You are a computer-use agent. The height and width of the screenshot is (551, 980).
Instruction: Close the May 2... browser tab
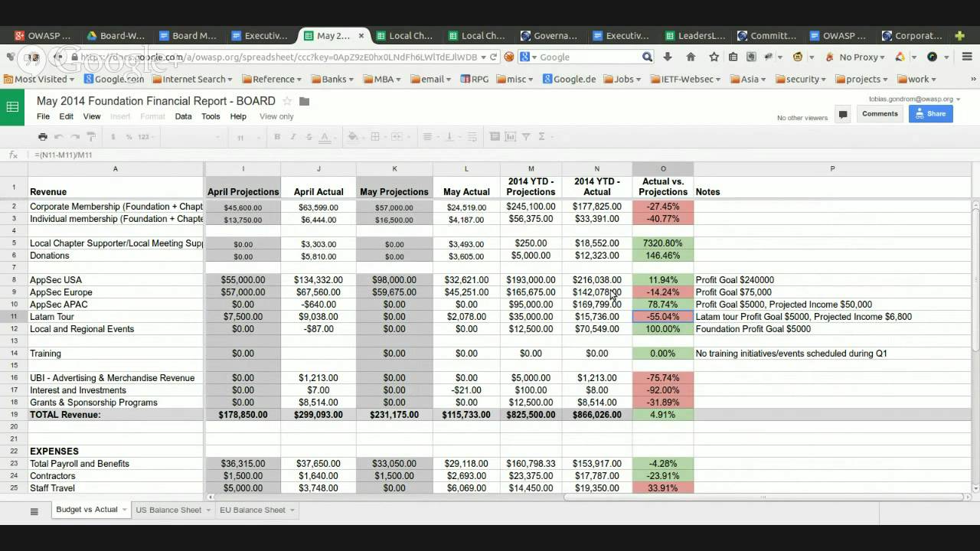coord(361,35)
